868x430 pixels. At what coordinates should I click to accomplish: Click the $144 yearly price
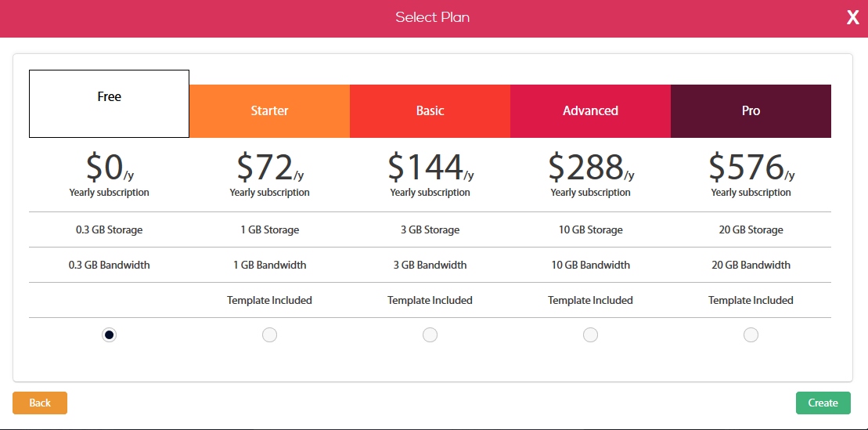pos(430,167)
